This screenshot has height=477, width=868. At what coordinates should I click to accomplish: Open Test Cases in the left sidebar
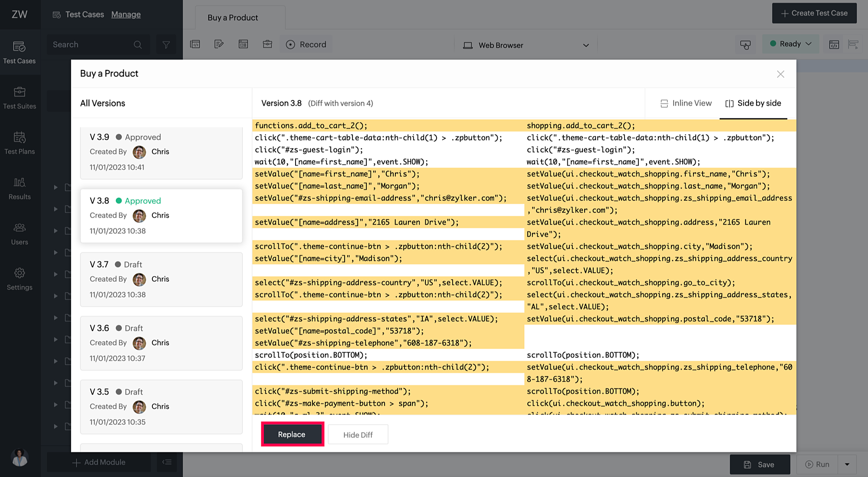tap(20, 52)
